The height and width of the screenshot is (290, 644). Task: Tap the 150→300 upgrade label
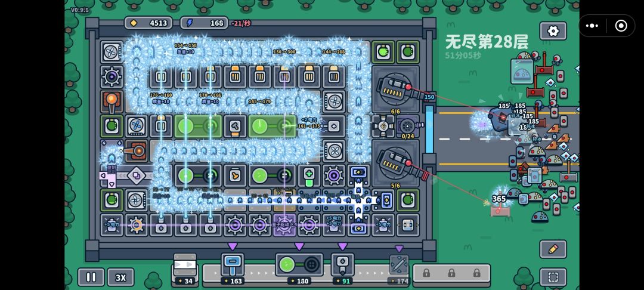284,52
